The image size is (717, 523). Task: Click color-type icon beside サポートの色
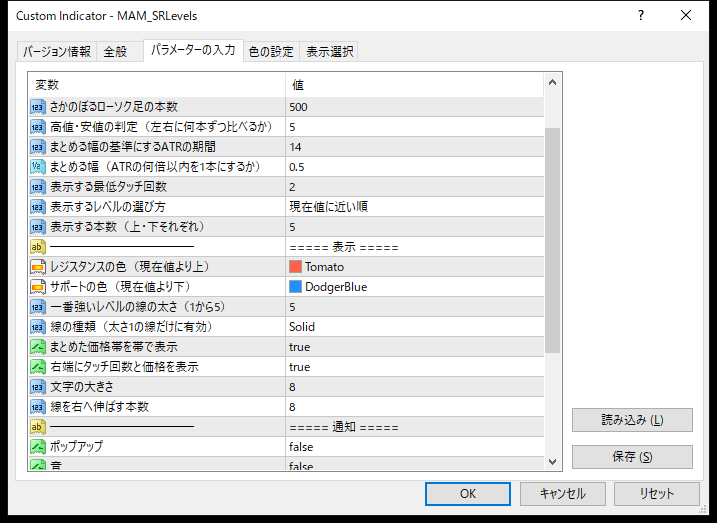pos(38,287)
